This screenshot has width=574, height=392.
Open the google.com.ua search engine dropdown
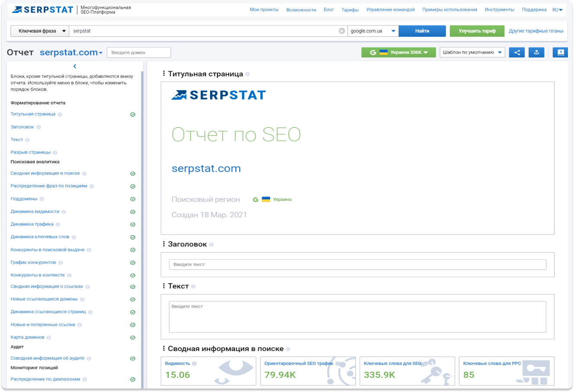(373, 31)
